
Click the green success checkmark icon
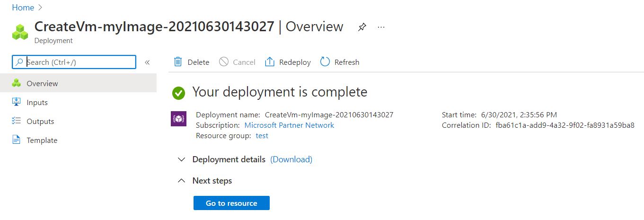178,93
